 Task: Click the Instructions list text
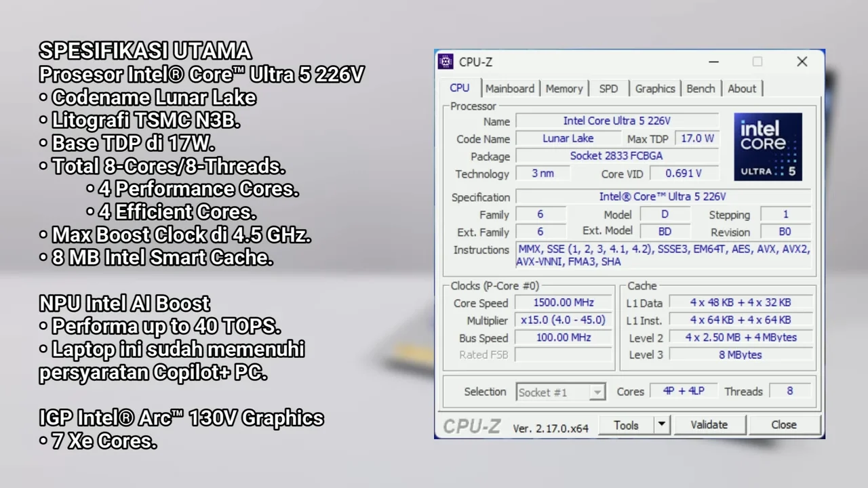click(664, 255)
